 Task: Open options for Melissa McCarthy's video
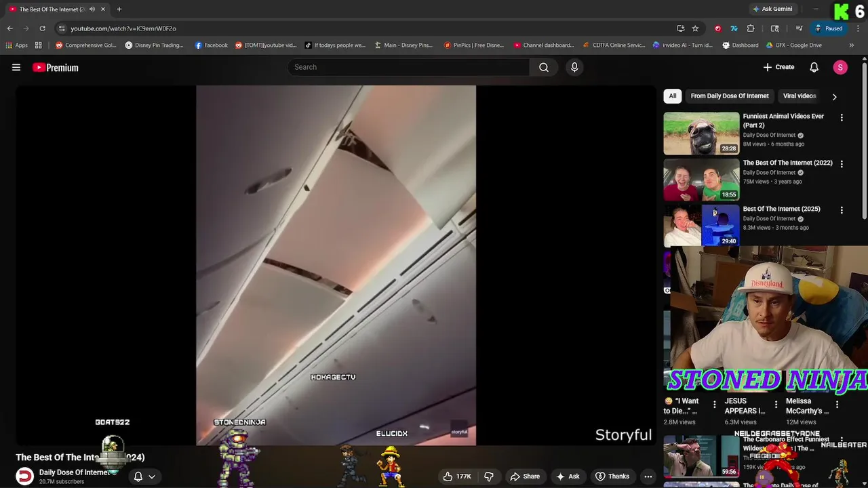point(837,405)
